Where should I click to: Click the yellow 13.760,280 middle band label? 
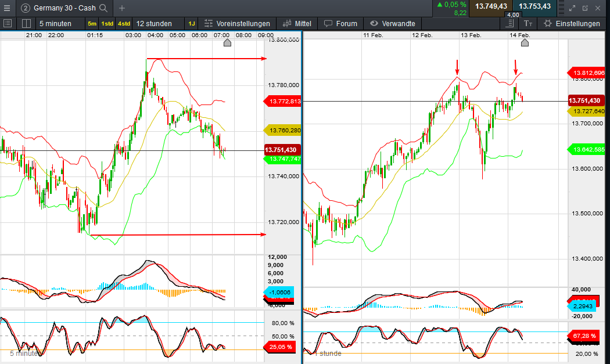point(282,130)
